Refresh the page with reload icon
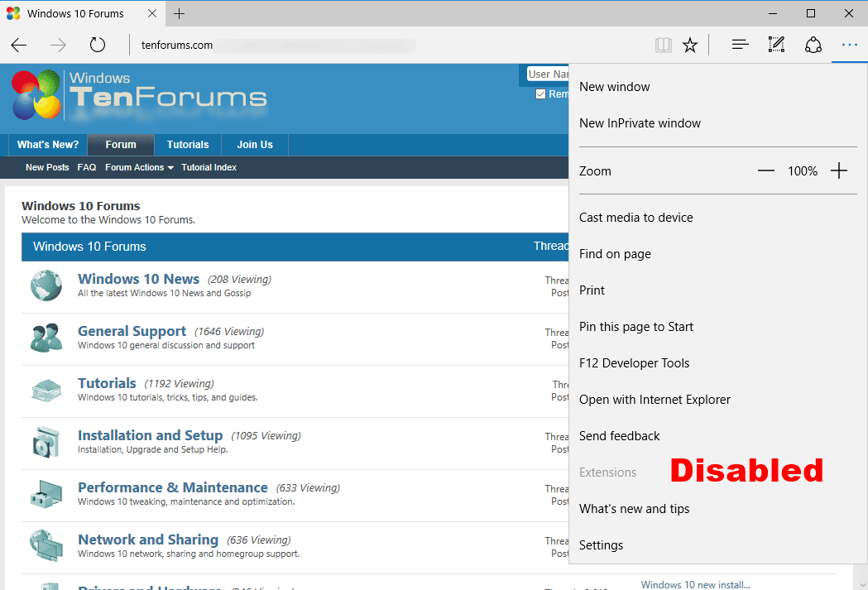868x590 pixels. 98,45
